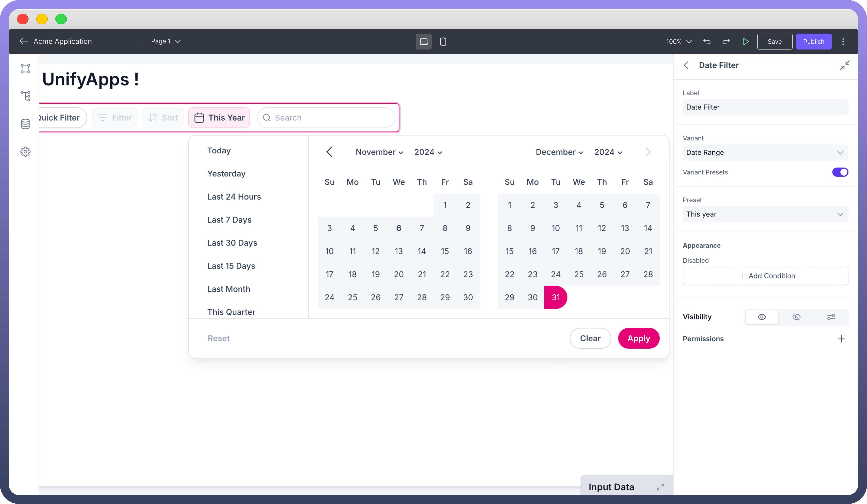The image size is (867, 504).
Task: Run the app with the green play icon
Action: 746,42
